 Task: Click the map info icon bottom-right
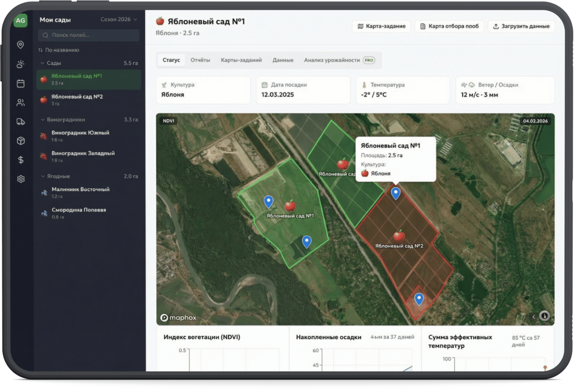point(544,316)
